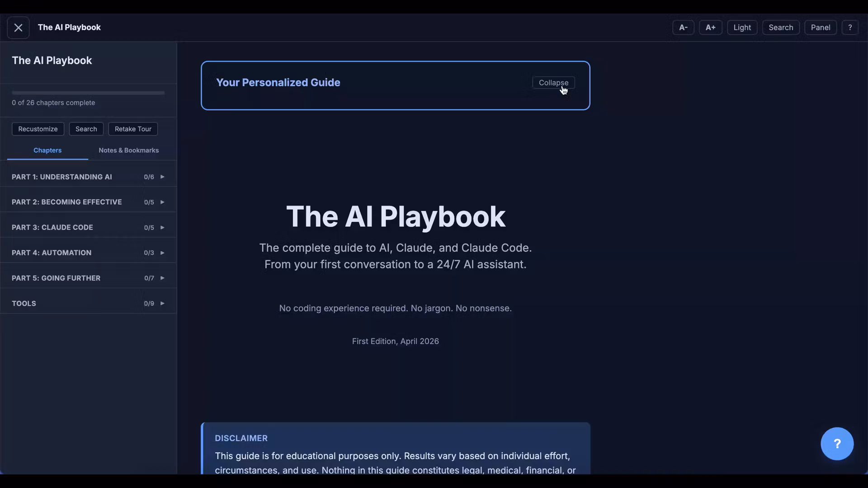Image resolution: width=868 pixels, height=488 pixels.
Task: Click the 0/6 count for Part 1
Action: click(x=149, y=177)
